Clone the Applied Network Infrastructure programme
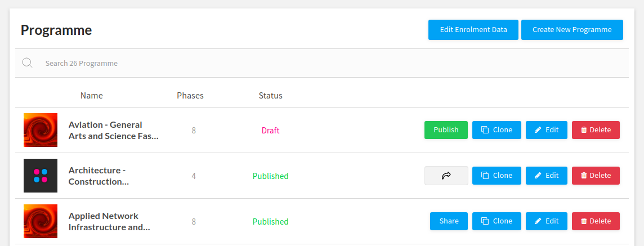The height and width of the screenshot is (246, 644). pyautogui.click(x=497, y=221)
